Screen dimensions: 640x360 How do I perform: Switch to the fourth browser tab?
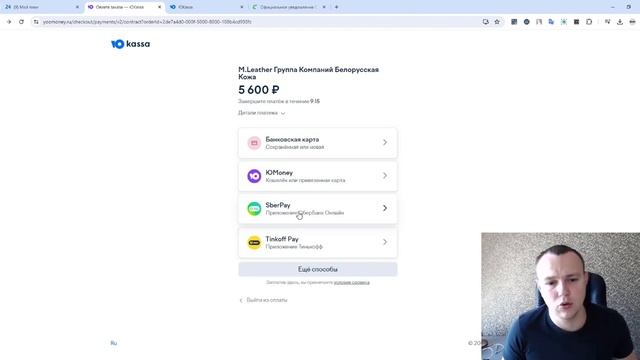[x=289, y=7]
